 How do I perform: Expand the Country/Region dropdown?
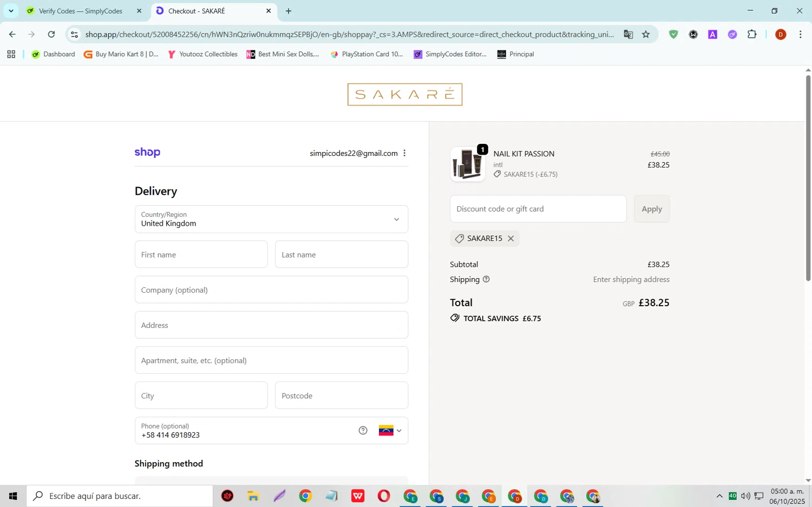pyautogui.click(x=271, y=219)
